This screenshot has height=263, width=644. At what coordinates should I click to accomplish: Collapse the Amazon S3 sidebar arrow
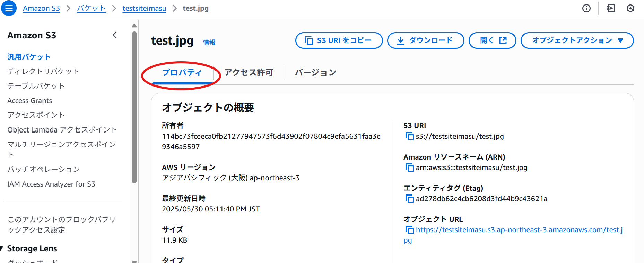pyautogui.click(x=115, y=35)
